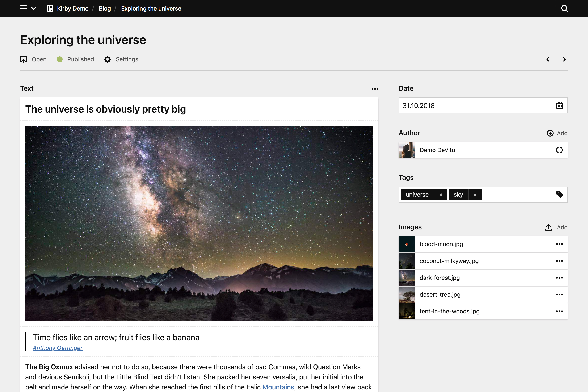The height and width of the screenshot is (392, 588).
Task: Go to previous page with left arrow
Action: [547, 59]
